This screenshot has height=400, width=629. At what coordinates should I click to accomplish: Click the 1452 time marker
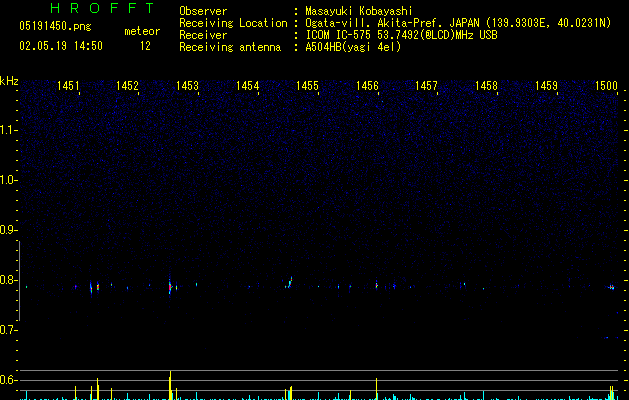[127, 86]
